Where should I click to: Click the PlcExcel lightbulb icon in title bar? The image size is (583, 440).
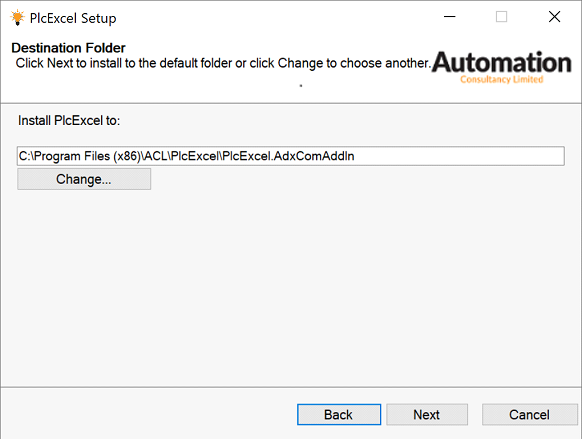pos(17,17)
